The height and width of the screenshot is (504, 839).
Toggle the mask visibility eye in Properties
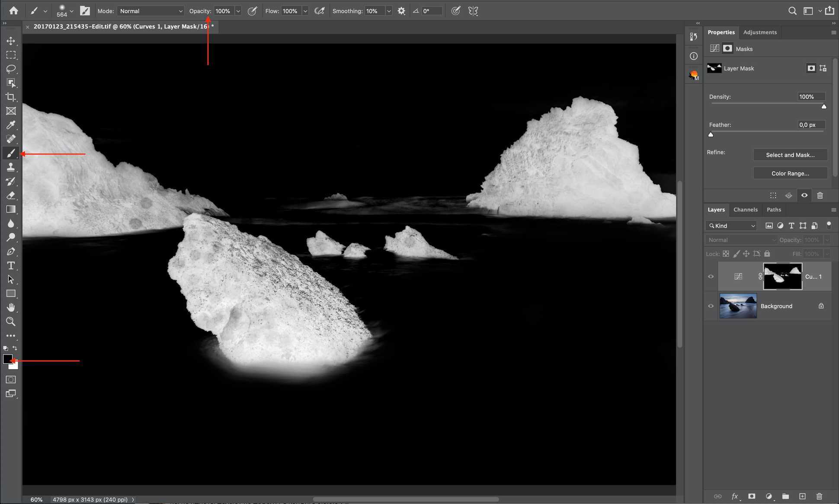804,195
